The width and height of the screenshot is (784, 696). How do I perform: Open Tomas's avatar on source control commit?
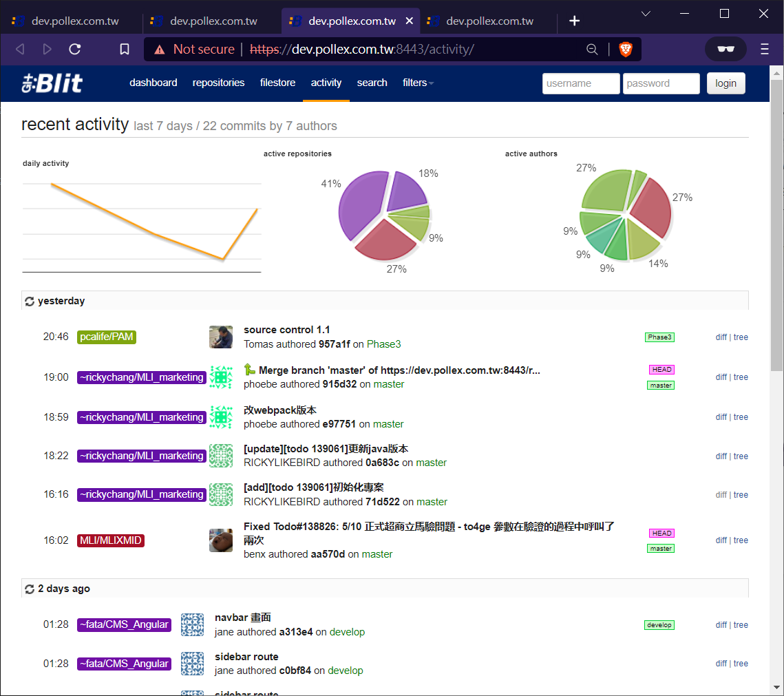tap(220, 337)
